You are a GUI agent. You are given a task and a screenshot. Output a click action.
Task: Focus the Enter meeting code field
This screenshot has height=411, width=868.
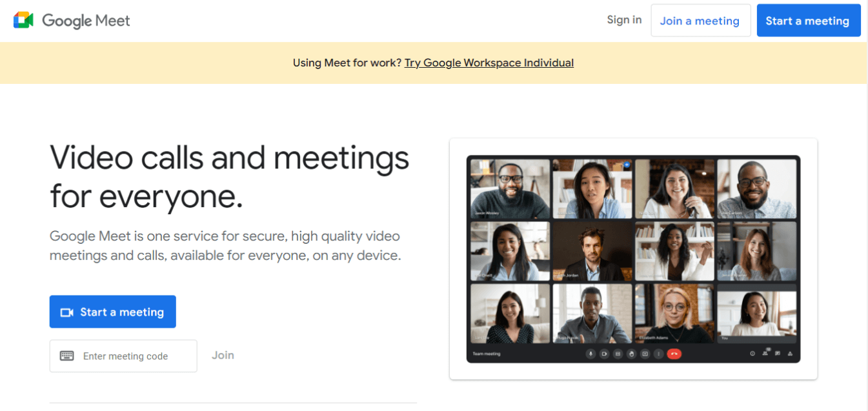click(123, 356)
